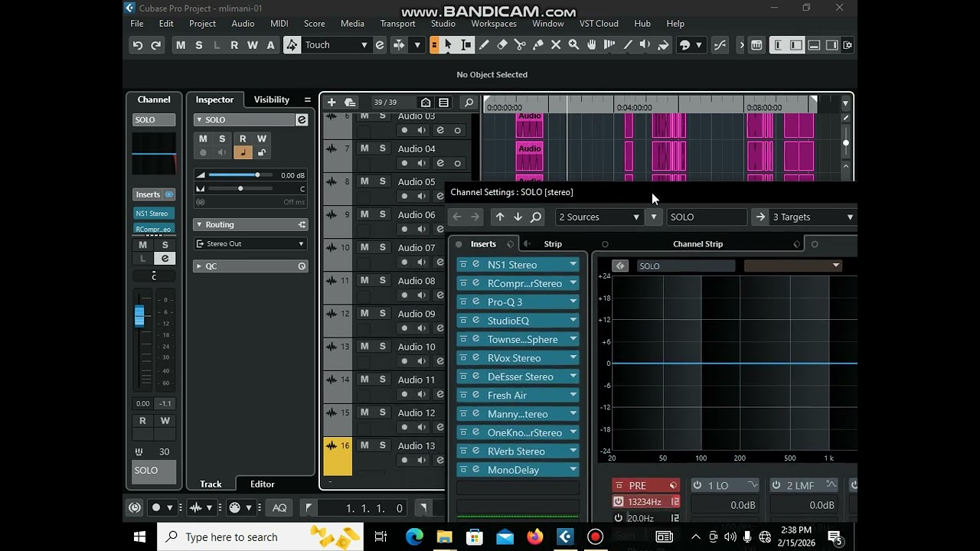Select the Erase tool
The height and width of the screenshot is (551, 980).
(x=502, y=45)
